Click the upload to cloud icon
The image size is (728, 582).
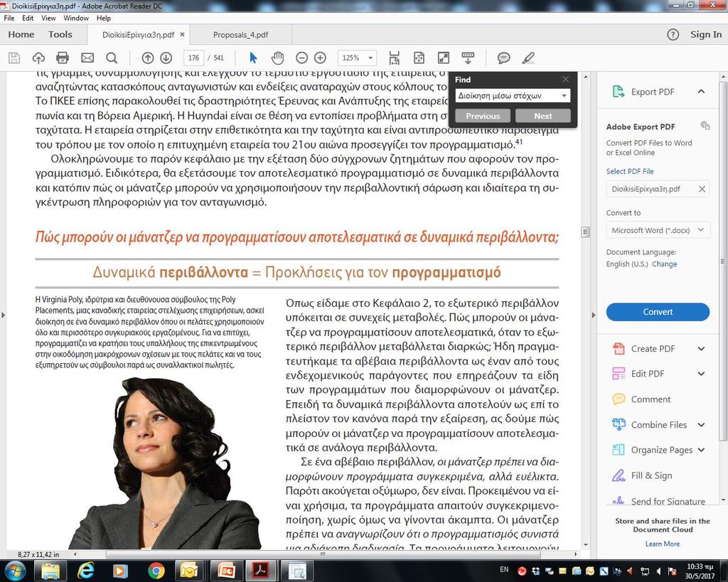(38, 58)
